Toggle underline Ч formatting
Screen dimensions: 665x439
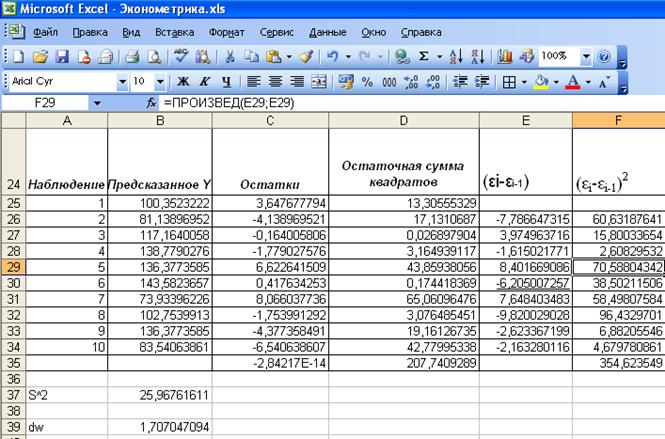coord(226,81)
